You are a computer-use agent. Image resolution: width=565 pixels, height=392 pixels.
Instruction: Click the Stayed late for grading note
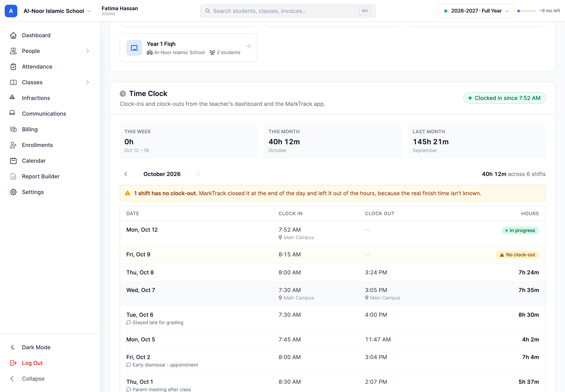coord(155,323)
